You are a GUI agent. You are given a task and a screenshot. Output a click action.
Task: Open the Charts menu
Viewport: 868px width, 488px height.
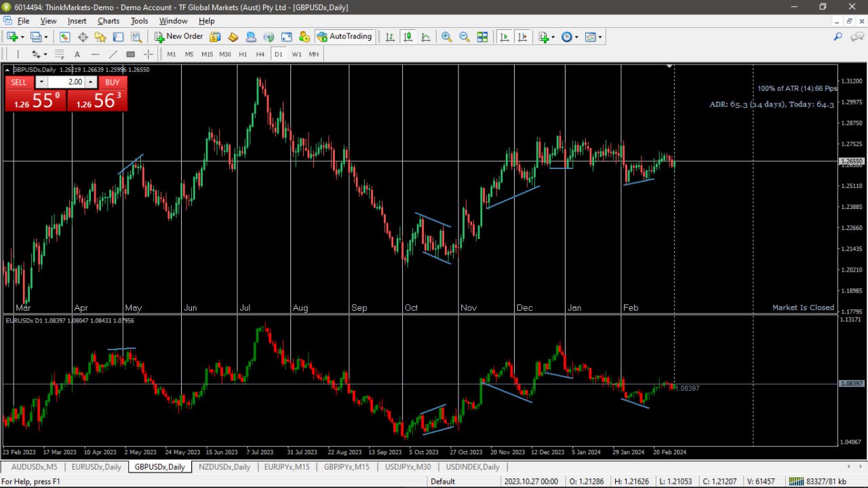pyautogui.click(x=108, y=21)
